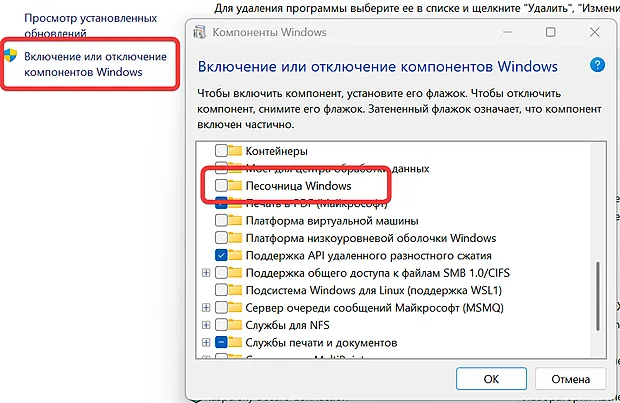The width and height of the screenshot is (620, 403).
Task: Open 'Включение или отключение компонентов Windows' link
Action: [x=95, y=64]
